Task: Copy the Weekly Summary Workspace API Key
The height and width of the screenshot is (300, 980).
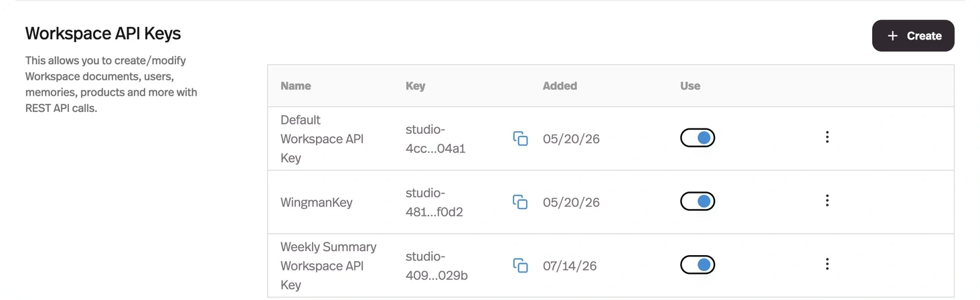Action: coord(520,266)
